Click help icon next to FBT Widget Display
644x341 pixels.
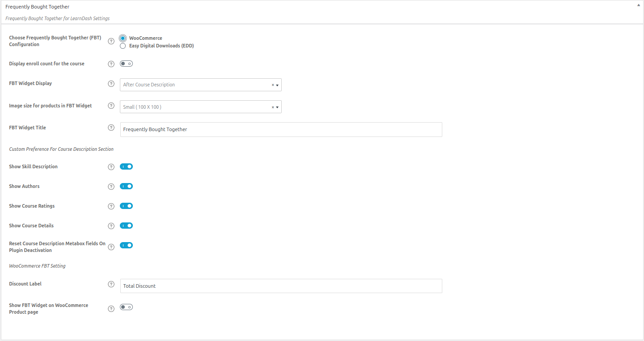[x=111, y=84]
